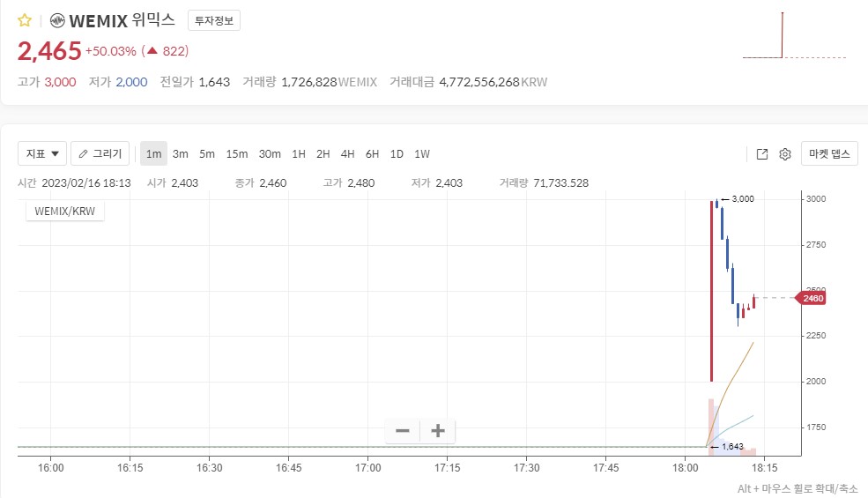Click the 3,000 high price marker
This screenshot has width=868, height=498.
pos(738,199)
